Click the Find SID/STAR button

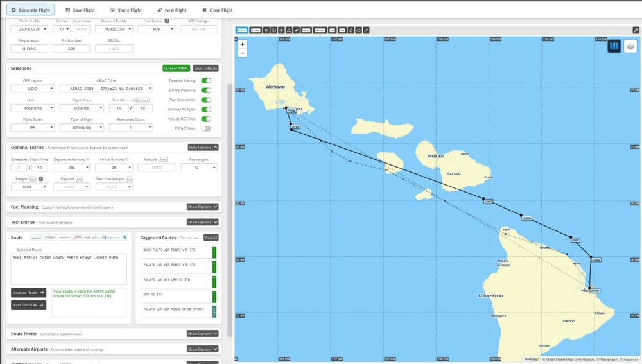28,305
